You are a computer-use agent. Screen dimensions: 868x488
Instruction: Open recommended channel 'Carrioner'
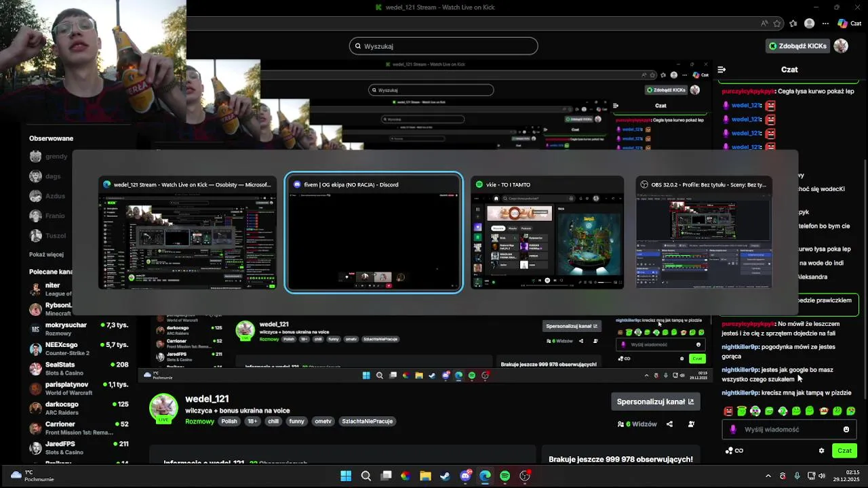(79, 428)
